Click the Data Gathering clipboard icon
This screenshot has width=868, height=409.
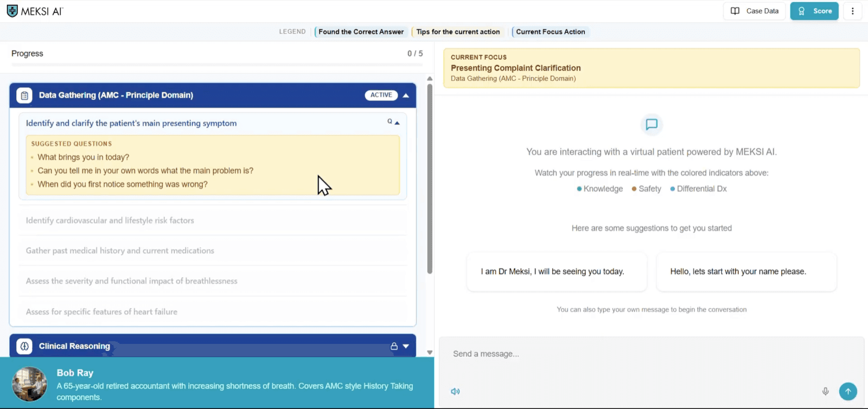(24, 95)
